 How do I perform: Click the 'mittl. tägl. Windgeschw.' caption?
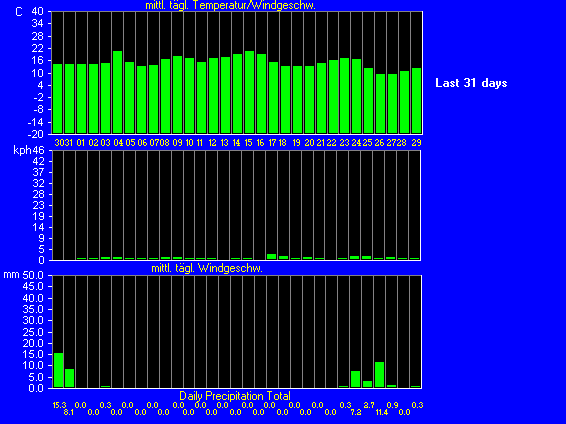coord(207,268)
